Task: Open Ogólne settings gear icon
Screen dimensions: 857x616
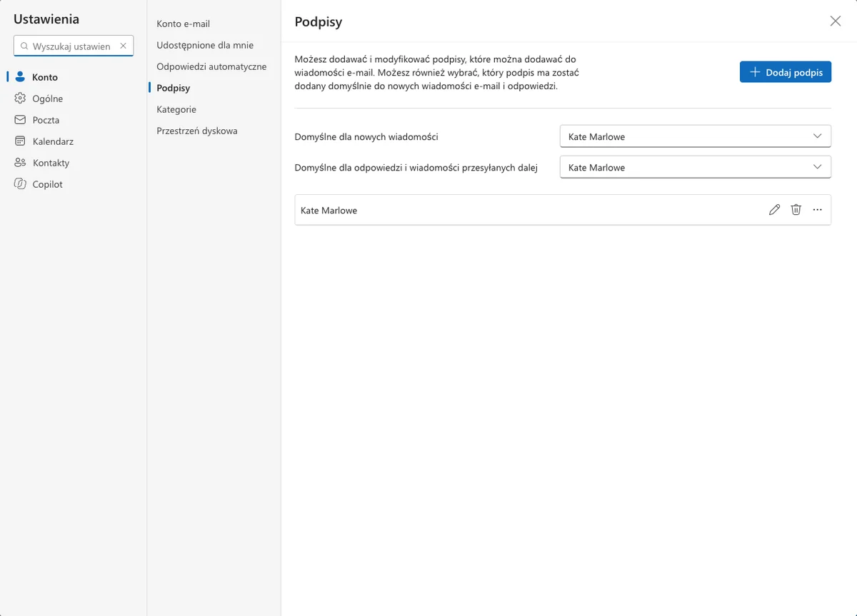Action: coord(20,99)
